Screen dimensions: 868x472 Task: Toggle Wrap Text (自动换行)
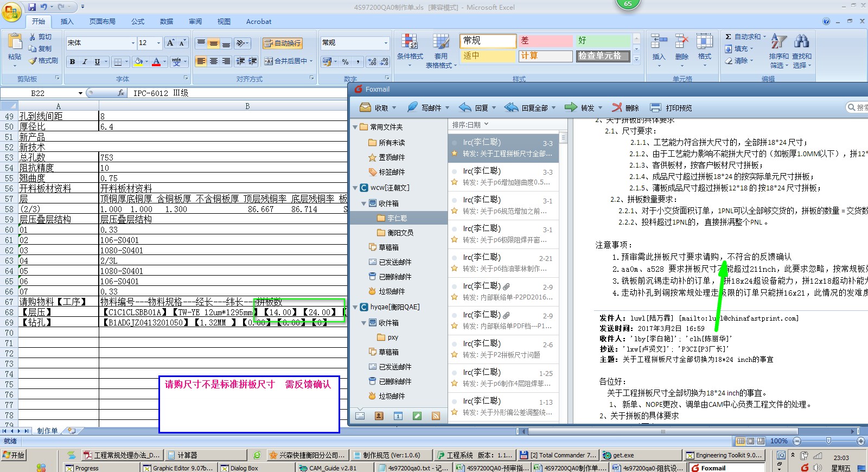pyautogui.click(x=282, y=43)
